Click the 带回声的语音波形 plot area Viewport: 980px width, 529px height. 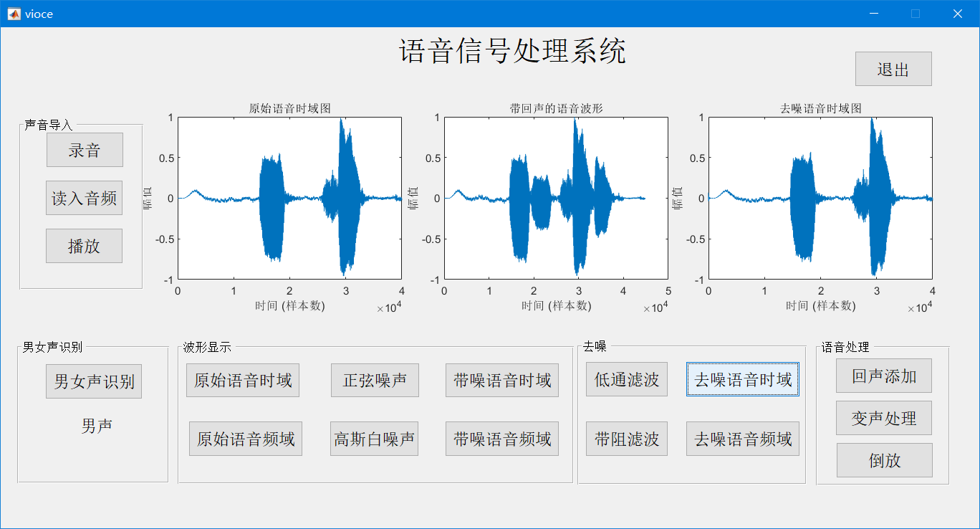click(556, 198)
